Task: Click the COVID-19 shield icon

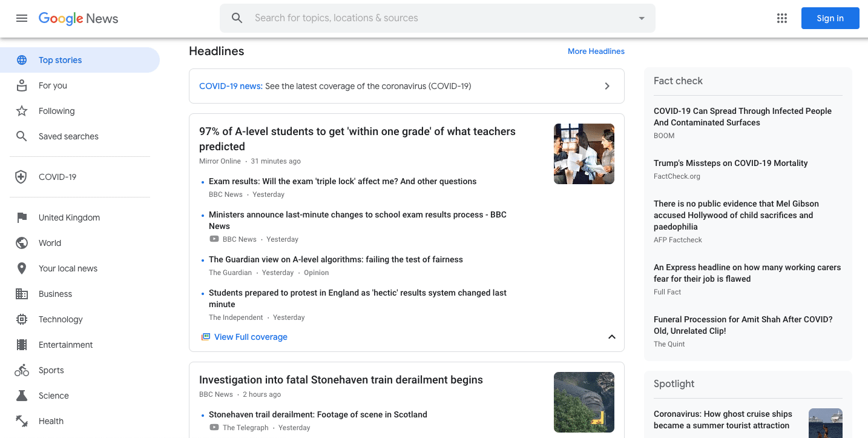Action: (22, 176)
